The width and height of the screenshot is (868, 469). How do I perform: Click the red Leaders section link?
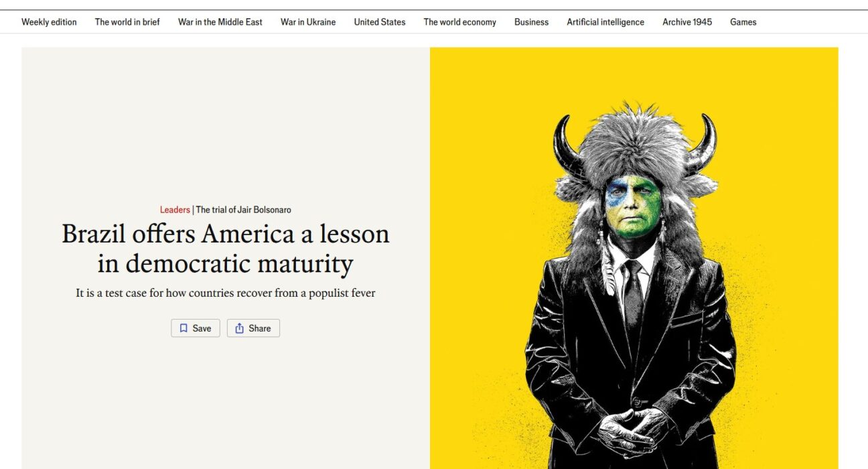[x=175, y=210]
